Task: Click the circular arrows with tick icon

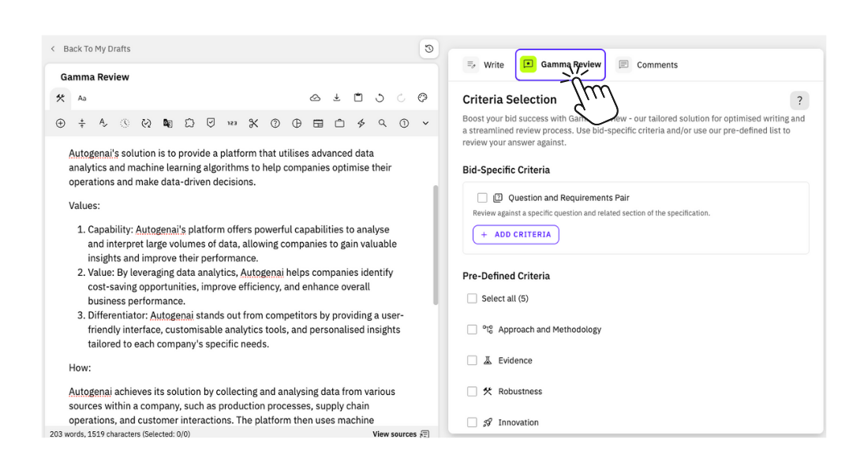Action: tap(146, 123)
